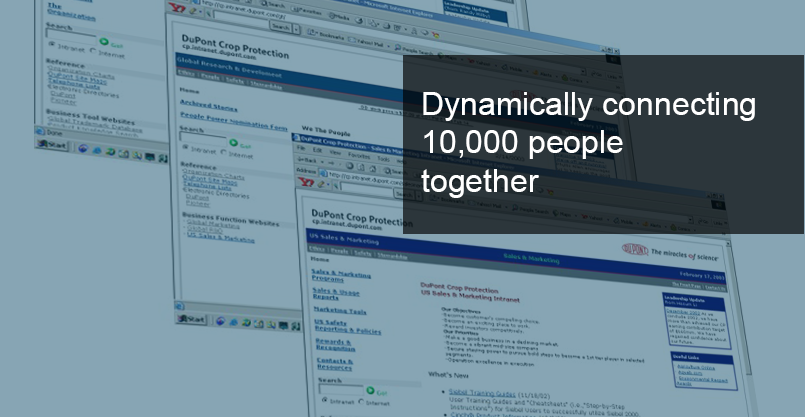Image resolution: width=805 pixels, height=417 pixels.
Task: Open dropdown arrow beside pencil icon, front window
Action: coord(328,184)
